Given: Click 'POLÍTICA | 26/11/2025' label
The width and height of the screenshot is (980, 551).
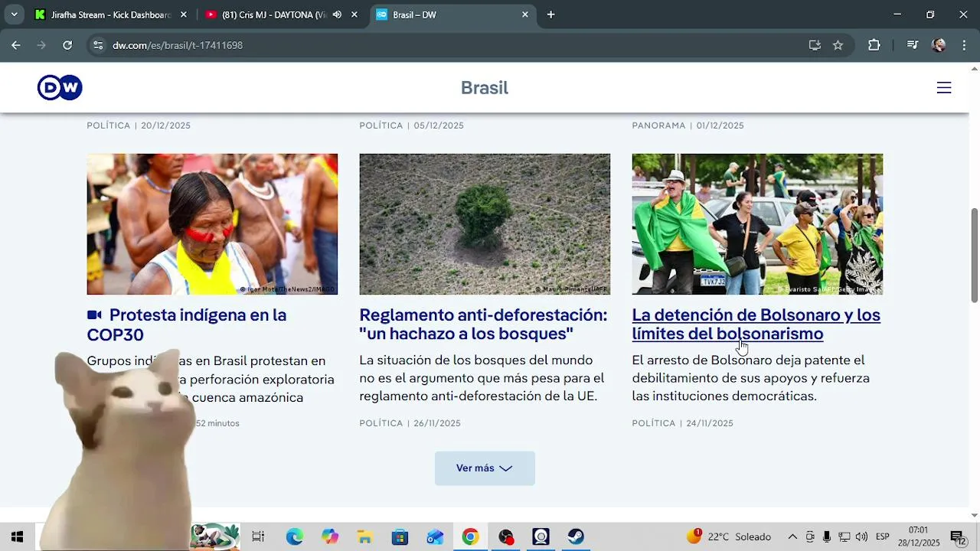Looking at the screenshot, I should [410, 423].
